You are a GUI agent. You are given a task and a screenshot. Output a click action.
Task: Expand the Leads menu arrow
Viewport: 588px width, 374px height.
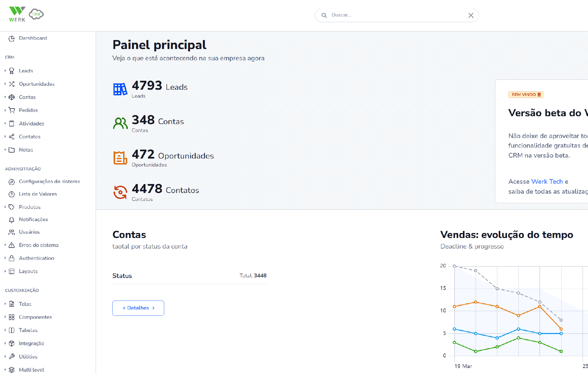[x=5, y=71]
